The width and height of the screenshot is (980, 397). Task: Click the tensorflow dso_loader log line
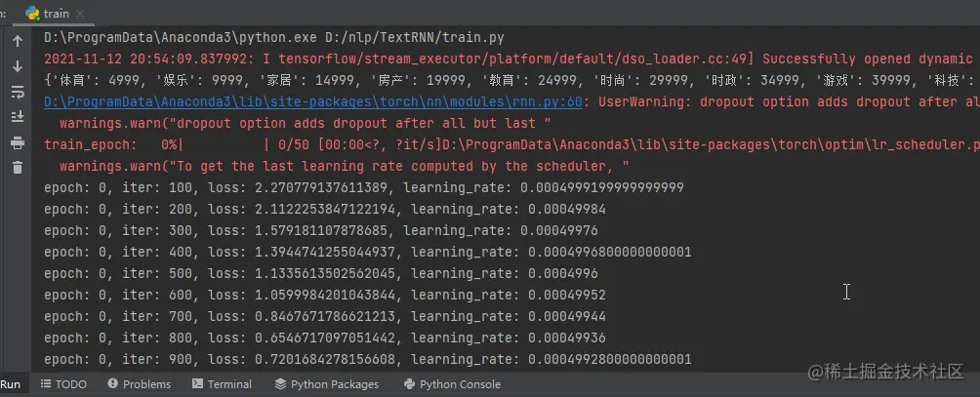[x=509, y=59]
